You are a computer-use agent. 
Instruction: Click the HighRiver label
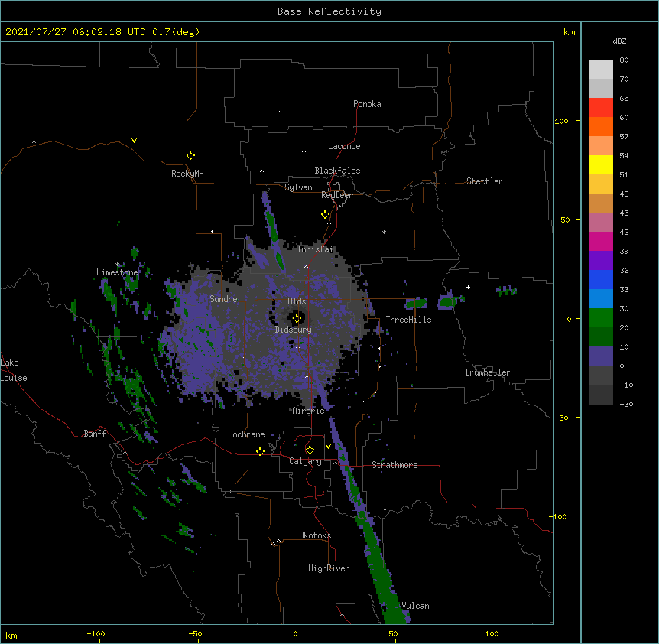[329, 568]
